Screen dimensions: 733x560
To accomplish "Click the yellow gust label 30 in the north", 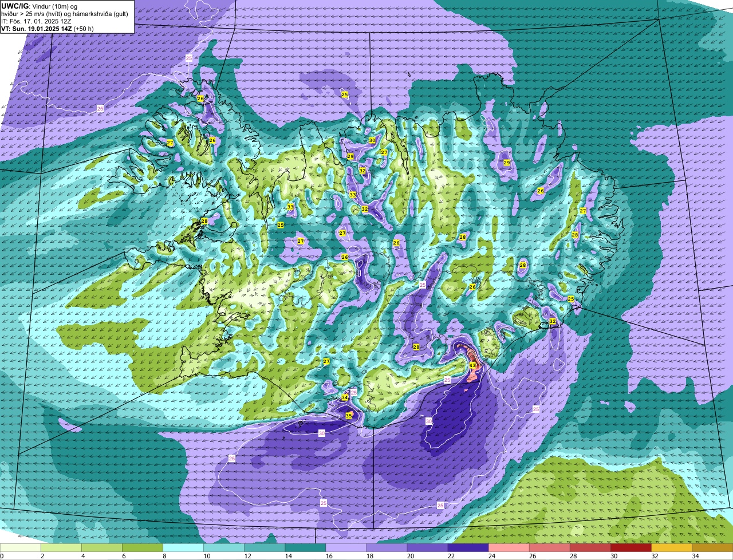I will (372, 140).
